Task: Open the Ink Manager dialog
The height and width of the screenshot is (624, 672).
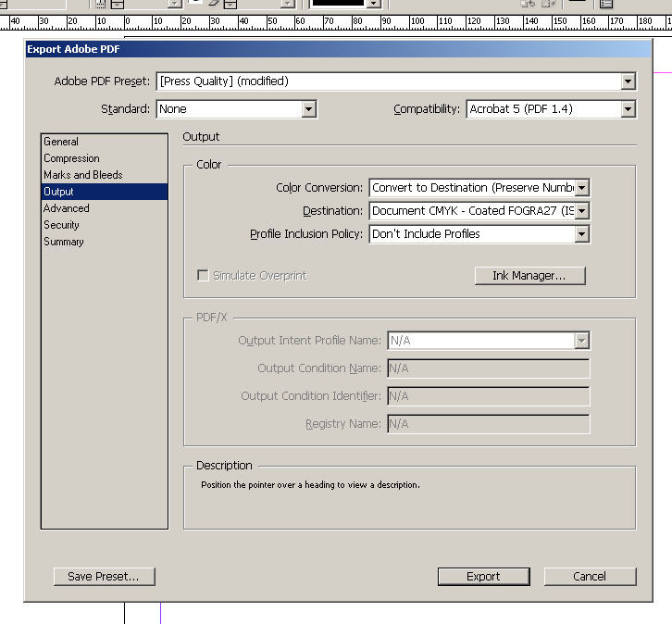Action: point(529,276)
